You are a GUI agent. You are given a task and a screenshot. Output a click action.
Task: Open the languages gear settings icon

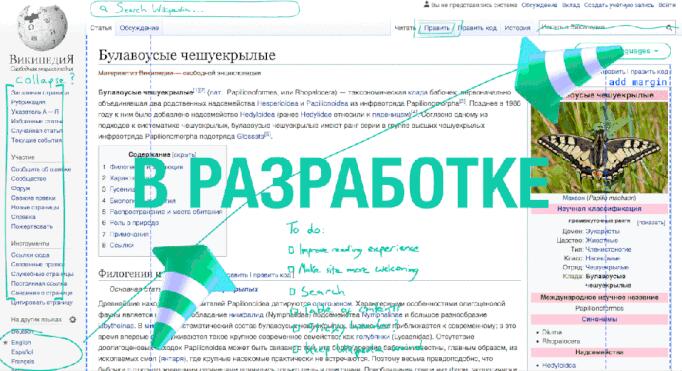click(73, 320)
